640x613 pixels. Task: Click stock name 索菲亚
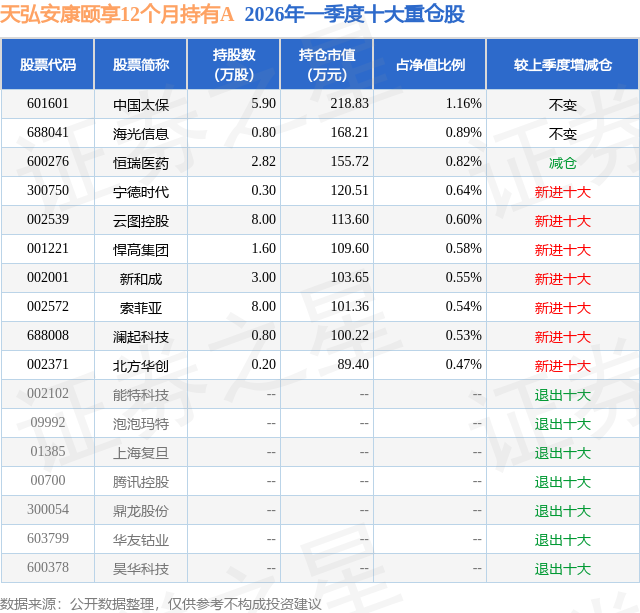[x=141, y=308]
